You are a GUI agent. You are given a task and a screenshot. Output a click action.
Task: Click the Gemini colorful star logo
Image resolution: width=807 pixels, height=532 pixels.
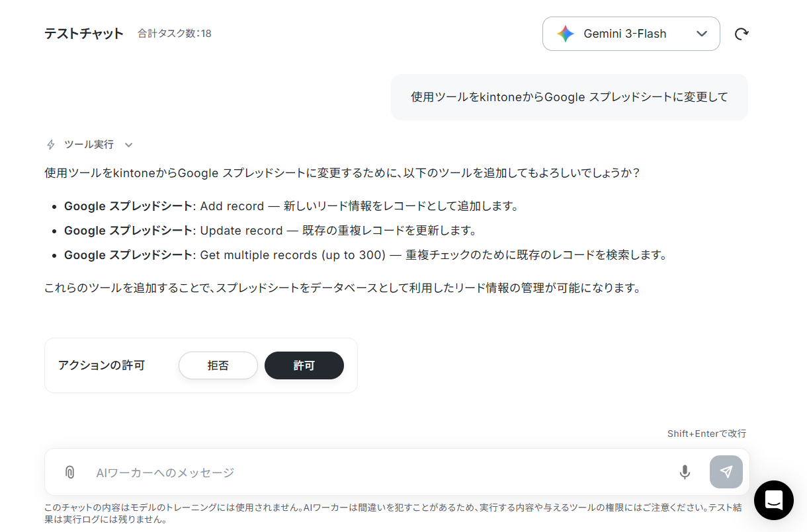566,34
